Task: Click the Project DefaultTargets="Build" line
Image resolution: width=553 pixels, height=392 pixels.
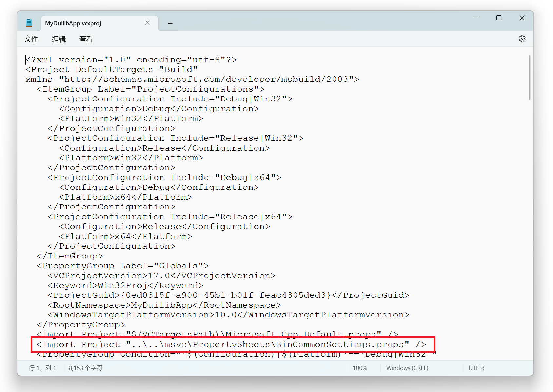Action: tap(111, 69)
